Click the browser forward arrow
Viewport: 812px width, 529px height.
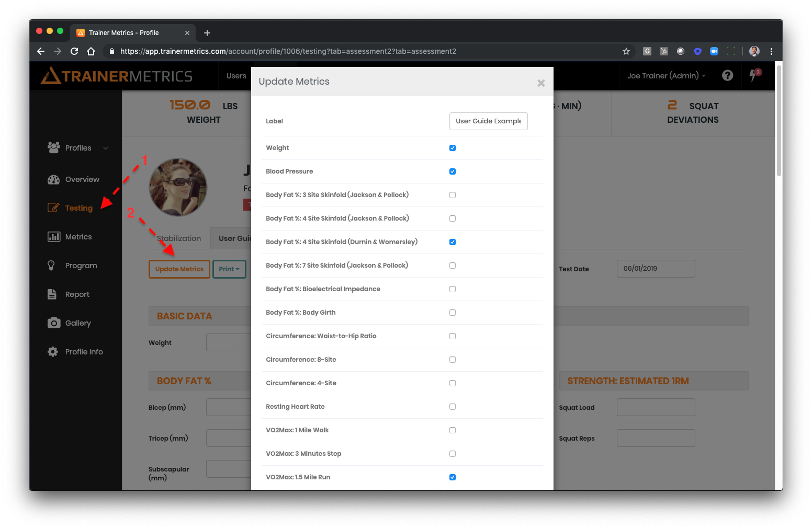click(x=58, y=51)
